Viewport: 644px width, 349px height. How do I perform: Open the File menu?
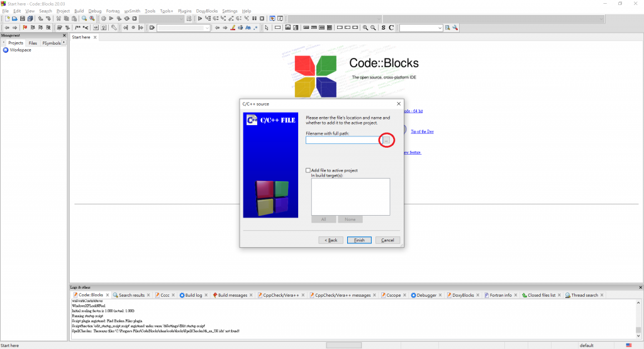click(x=5, y=11)
